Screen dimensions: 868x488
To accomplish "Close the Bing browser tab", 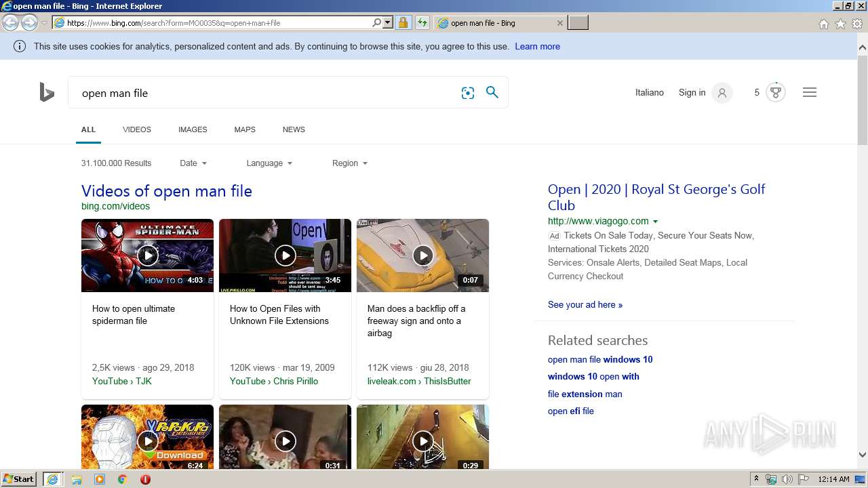I will [x=559, y=22].
